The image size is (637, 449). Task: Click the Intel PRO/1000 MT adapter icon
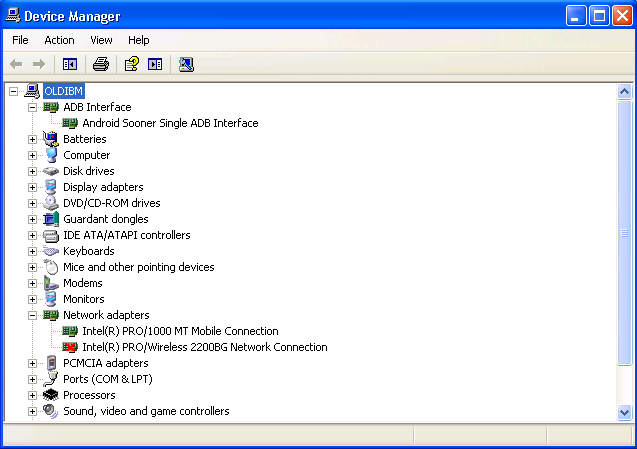click(70, 332)
